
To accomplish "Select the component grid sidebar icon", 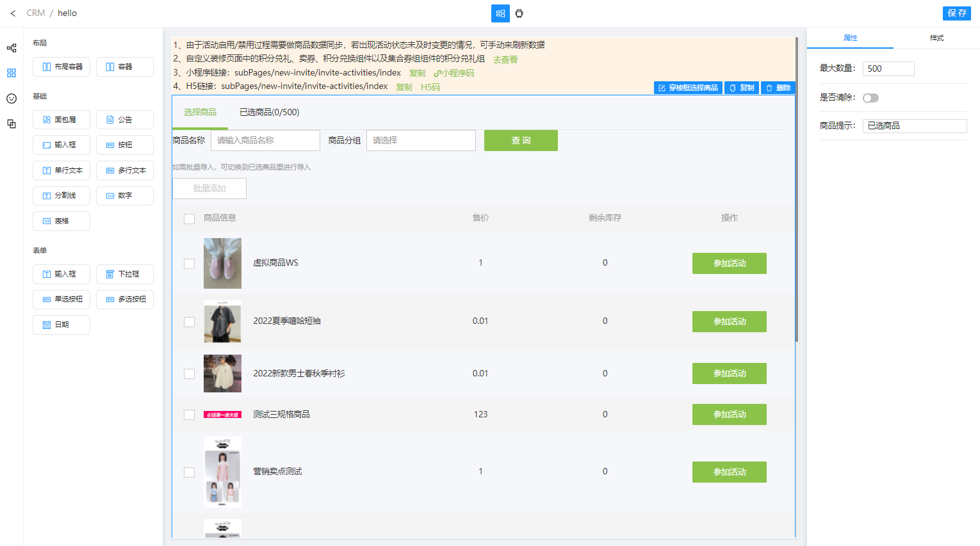I will (12, 73).
